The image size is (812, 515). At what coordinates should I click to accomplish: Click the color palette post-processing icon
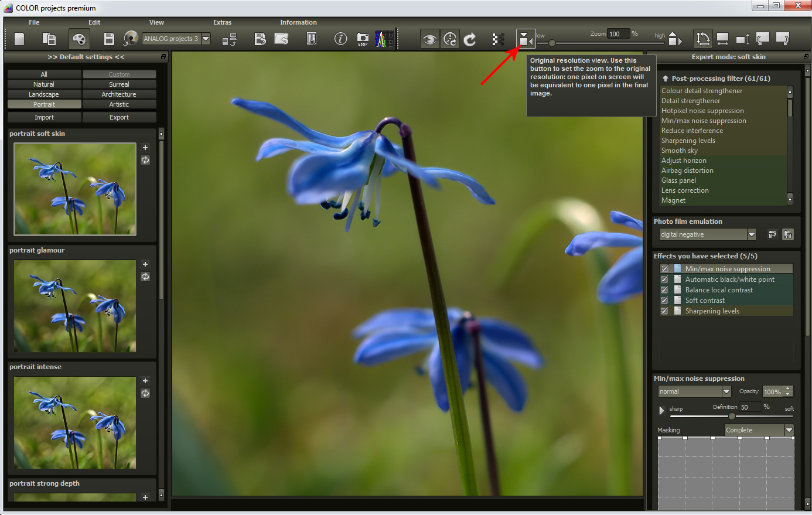(x=79, y=39)
